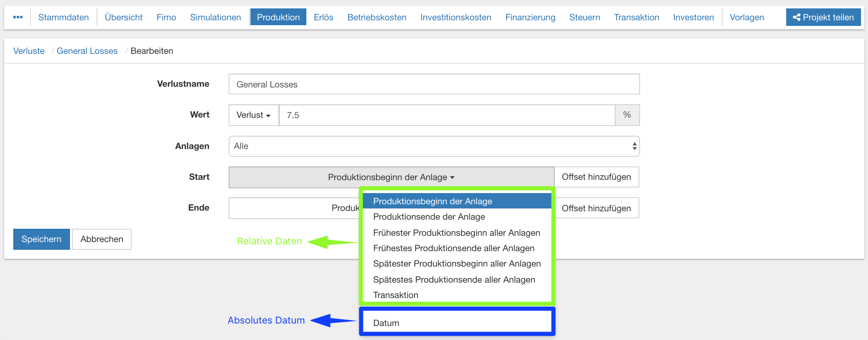
Task: Expand the Anlagen select box
Action: click(x=434, y=146)
